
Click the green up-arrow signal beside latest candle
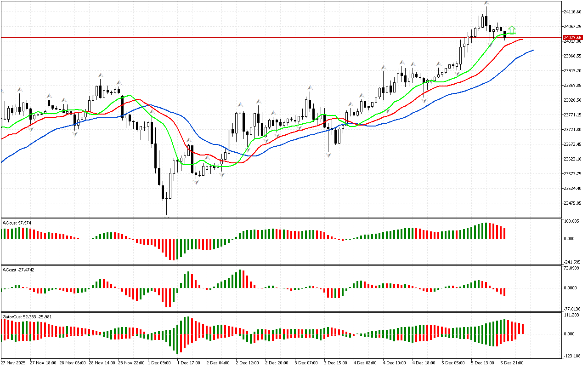tap(512, 30)
